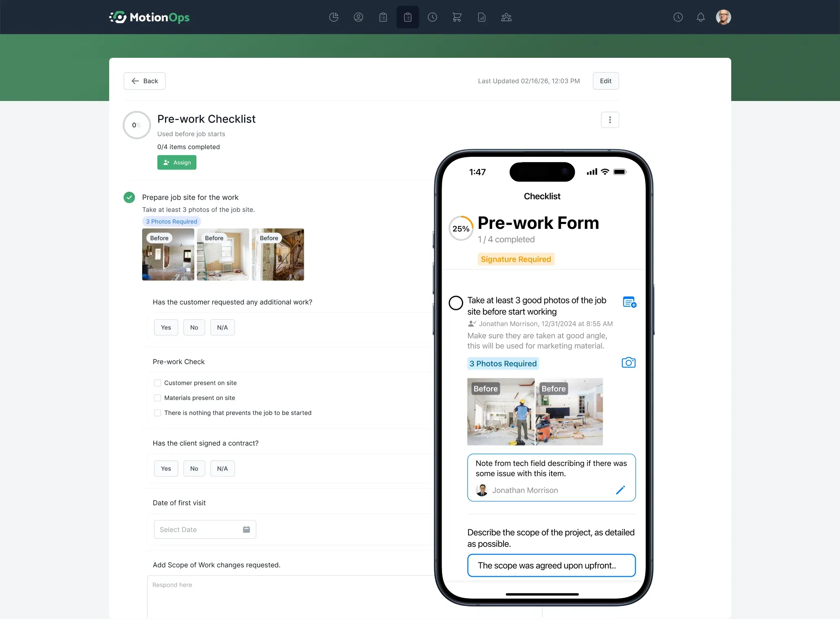Click the green Assign button
Image resolution: width=840 pixels, height=619 pixels.
click(x=177, y=162)
